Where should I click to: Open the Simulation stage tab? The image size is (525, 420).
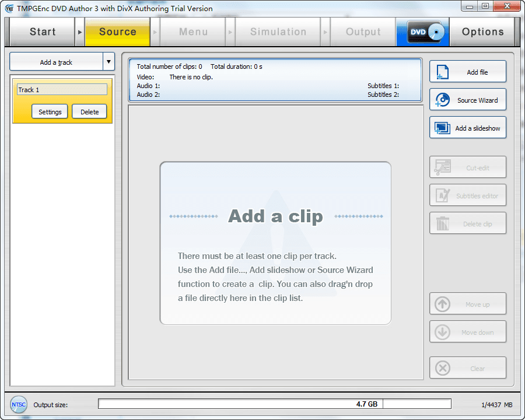point(278,32)
